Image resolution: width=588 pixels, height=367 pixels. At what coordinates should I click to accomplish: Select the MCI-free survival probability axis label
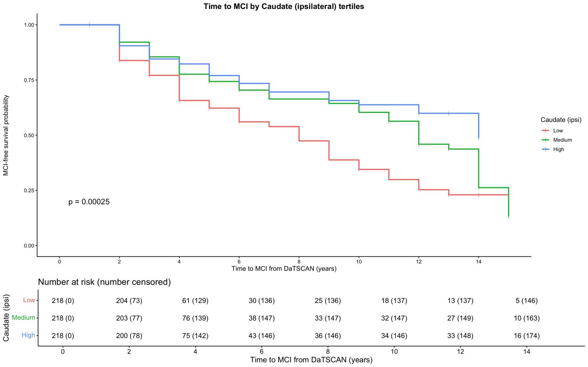6,135
